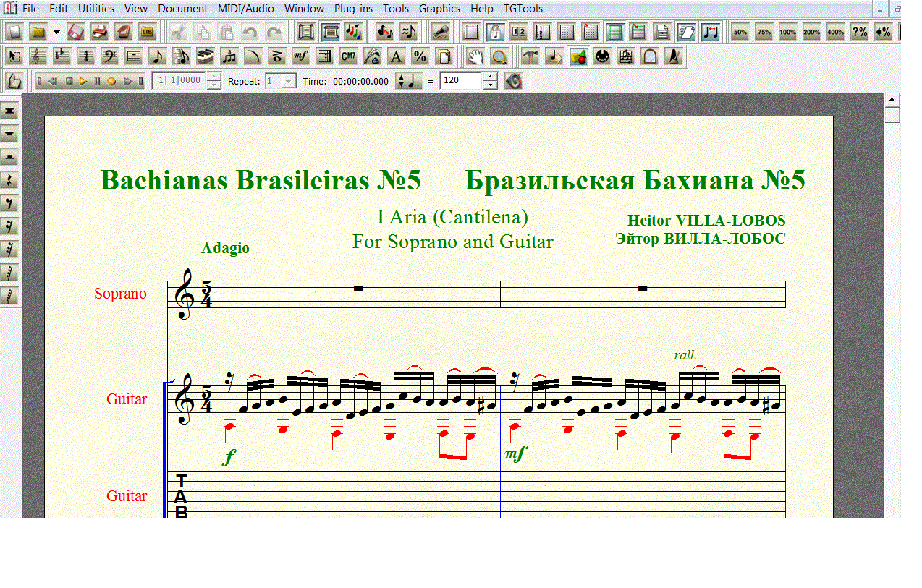The width and height of the screenshot is (922, 588).
Task: Select the Bass Clef tool
Action: [109, 56]
